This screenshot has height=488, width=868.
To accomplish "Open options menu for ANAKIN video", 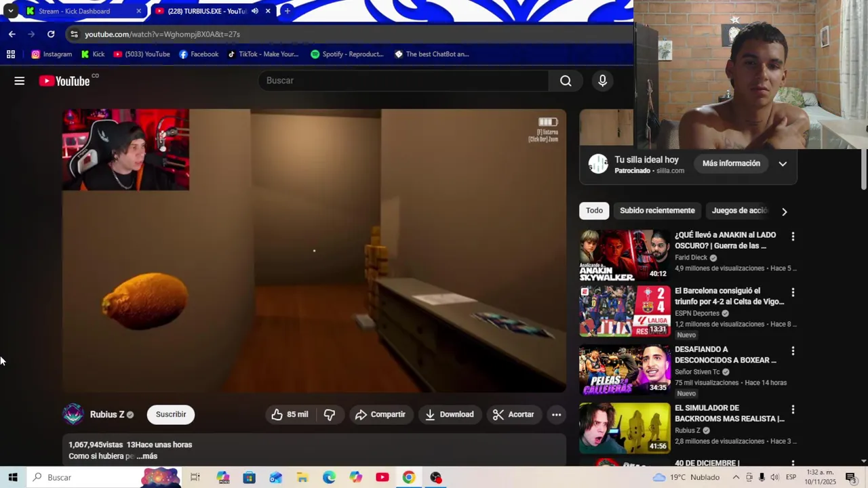I will (793, 237).
